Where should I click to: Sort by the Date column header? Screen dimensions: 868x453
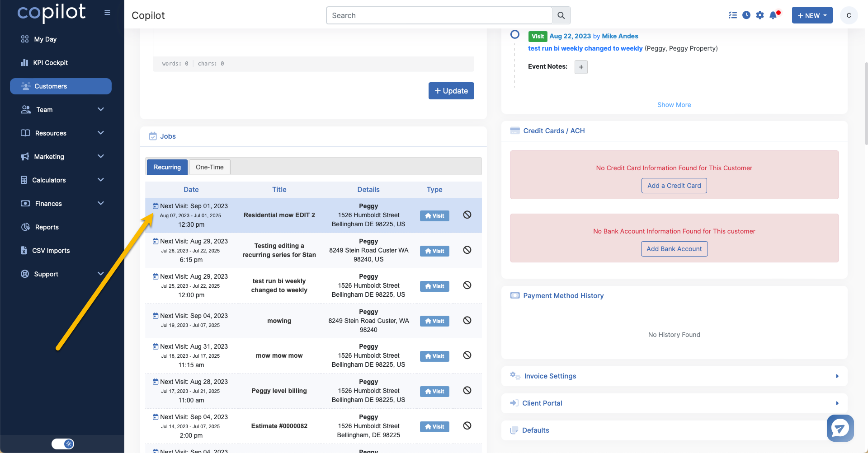click(x=191, y=190)
